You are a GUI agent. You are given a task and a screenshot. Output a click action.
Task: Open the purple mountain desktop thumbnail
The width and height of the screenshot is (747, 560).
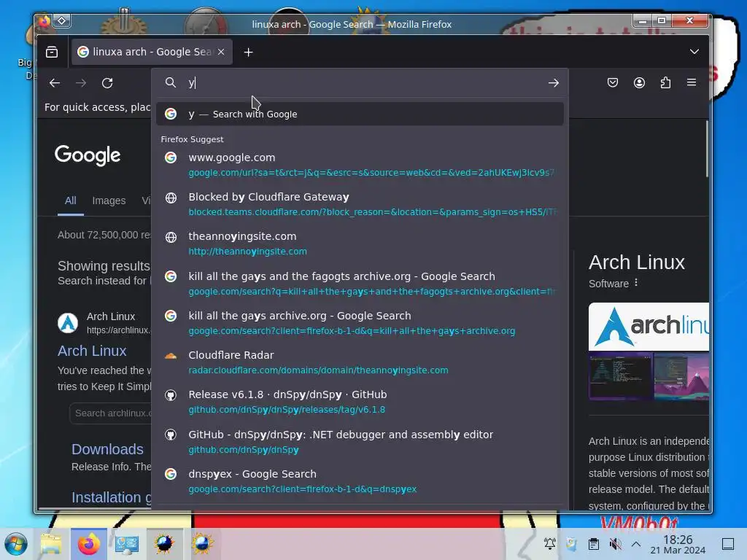pyautogui.click(x=681, y=376)
